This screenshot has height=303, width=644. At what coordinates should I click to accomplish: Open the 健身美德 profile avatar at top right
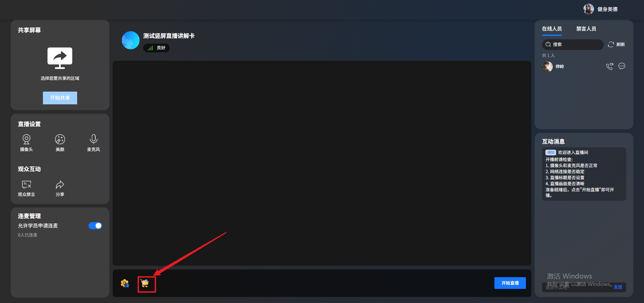(x=588, y=9)
